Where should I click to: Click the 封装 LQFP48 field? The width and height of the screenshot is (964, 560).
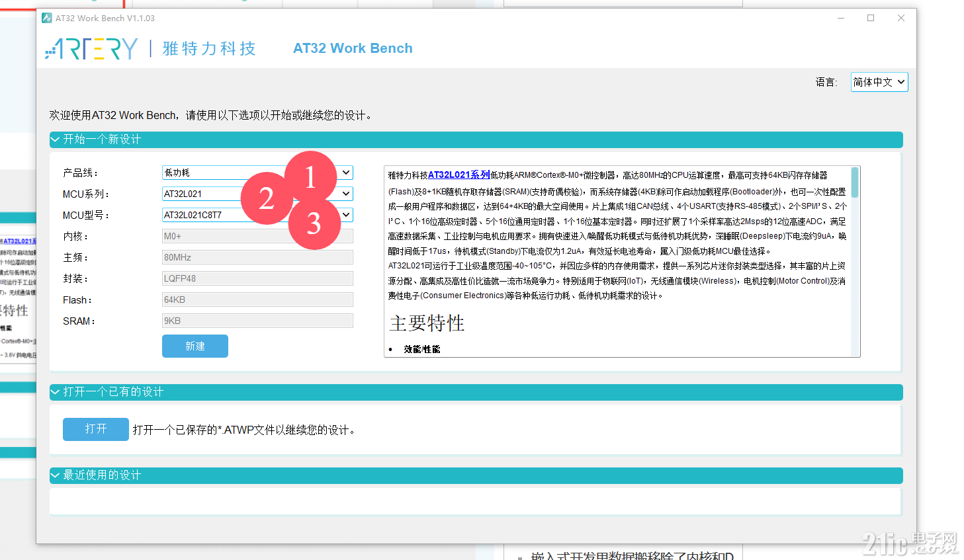pyautogui.click(x=257, y=278)
